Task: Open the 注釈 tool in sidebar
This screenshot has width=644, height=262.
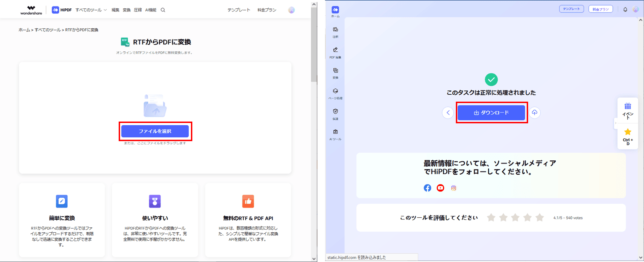Action: click(x=335, y=32)
